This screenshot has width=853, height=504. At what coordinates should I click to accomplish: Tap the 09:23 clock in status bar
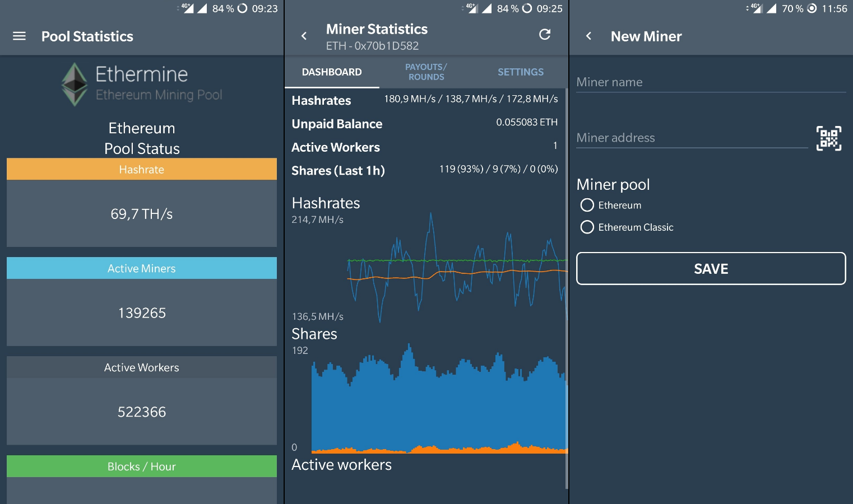pos(265,8)
